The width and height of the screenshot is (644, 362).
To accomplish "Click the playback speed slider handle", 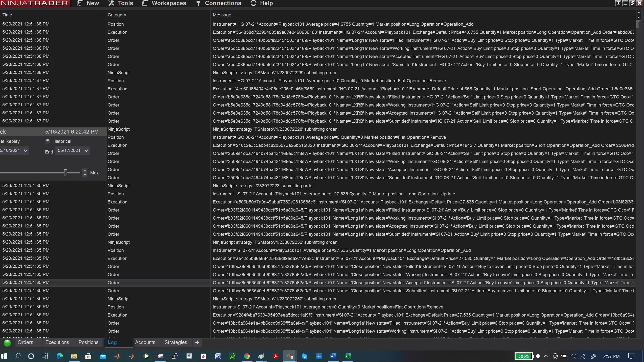I will point(66,173).
